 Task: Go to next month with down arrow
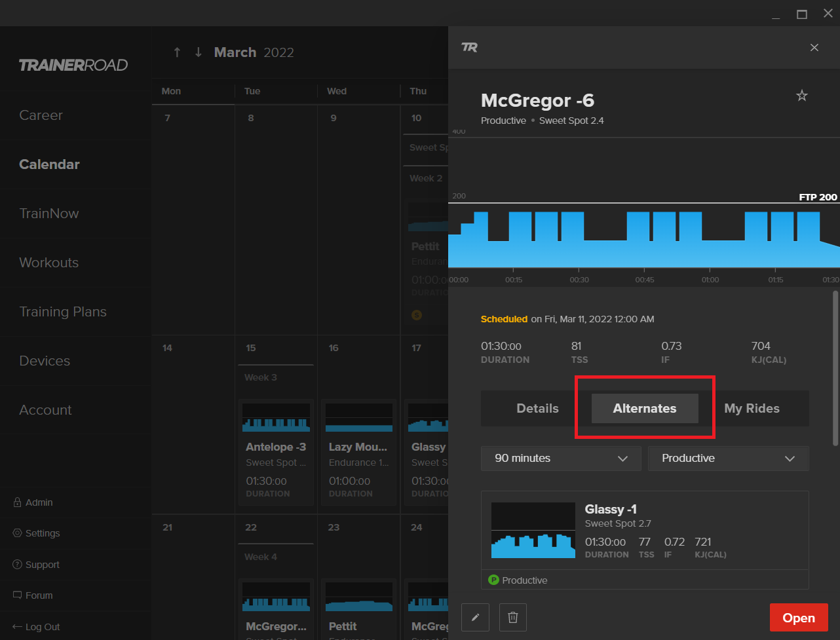coord(199,52)
